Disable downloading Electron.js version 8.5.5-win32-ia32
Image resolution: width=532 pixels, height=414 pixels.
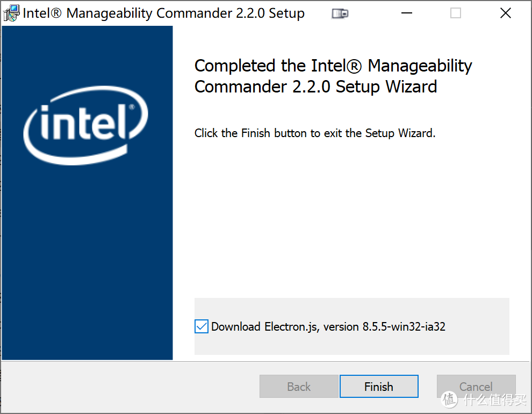pos(201,326)
